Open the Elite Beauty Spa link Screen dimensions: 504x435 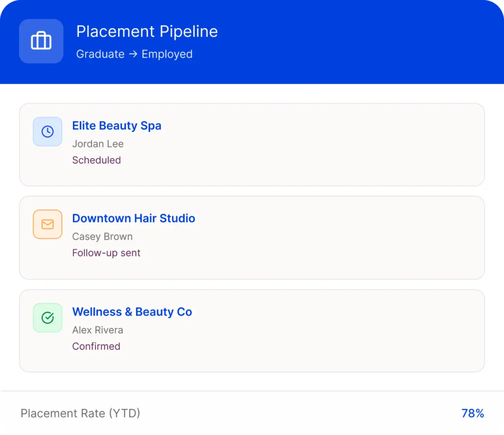point(117,126)
